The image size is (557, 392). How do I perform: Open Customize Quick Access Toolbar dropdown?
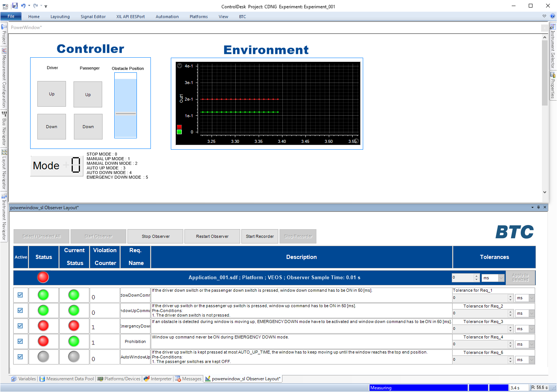click(46, 6)
